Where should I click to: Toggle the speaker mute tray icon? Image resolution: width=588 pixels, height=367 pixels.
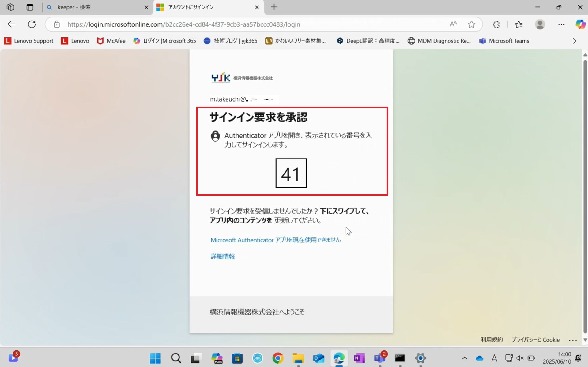coord(520,358)
